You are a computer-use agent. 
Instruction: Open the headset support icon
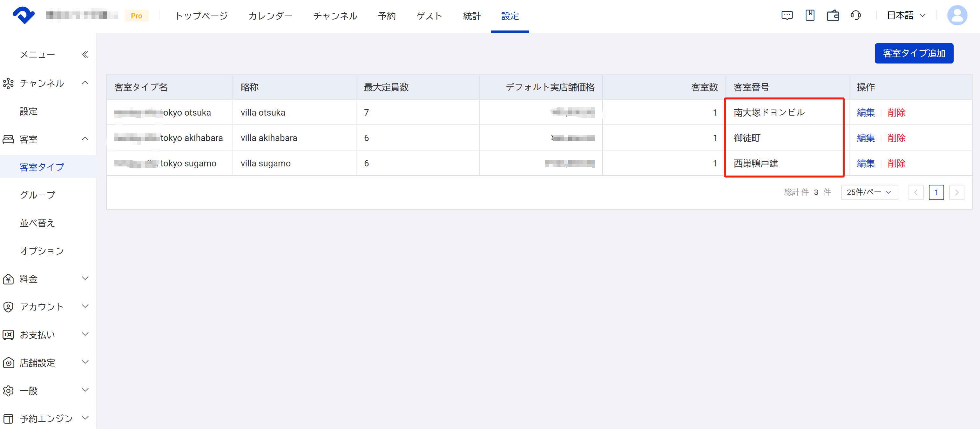pos(855,16)
